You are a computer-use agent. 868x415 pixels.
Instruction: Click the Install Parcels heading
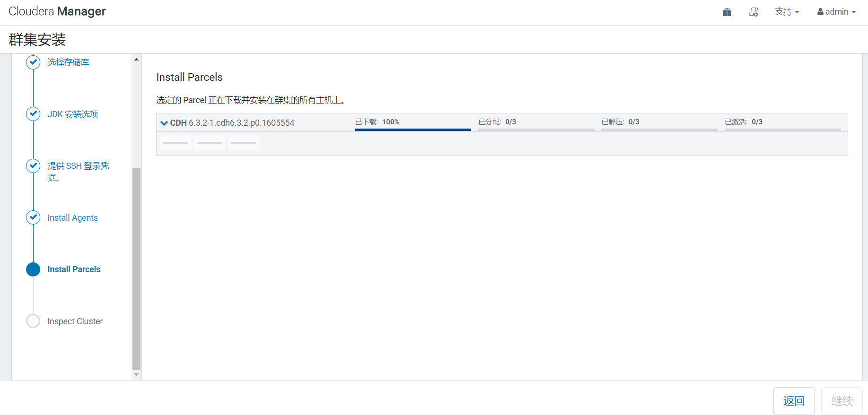point(189,77)
